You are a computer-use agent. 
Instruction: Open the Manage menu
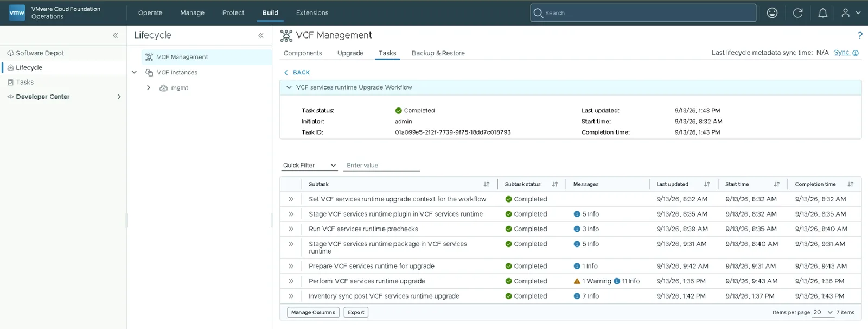(x=192, y=13)
